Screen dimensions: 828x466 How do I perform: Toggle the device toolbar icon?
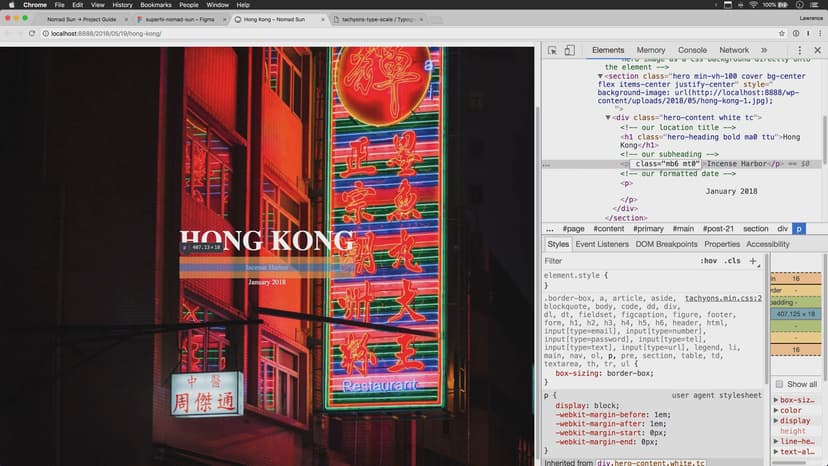point(569,50)
